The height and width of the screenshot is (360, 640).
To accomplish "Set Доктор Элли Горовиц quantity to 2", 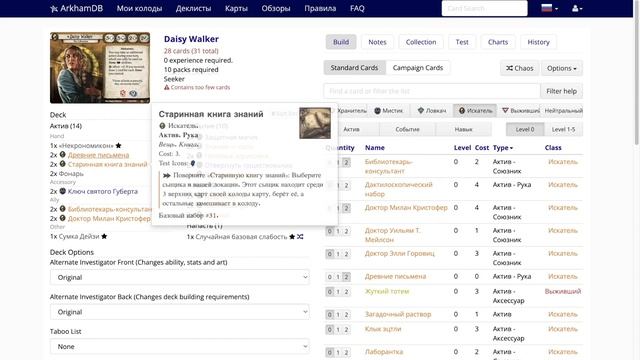I will click(x=346, y=254).
